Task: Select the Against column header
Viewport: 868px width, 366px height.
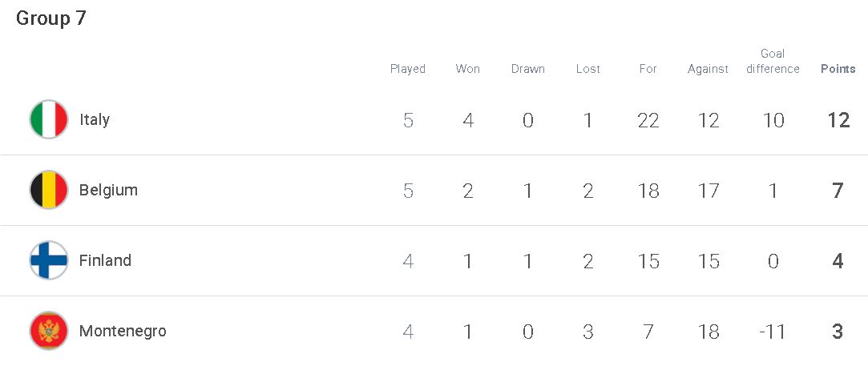Action: pos(708,69)
